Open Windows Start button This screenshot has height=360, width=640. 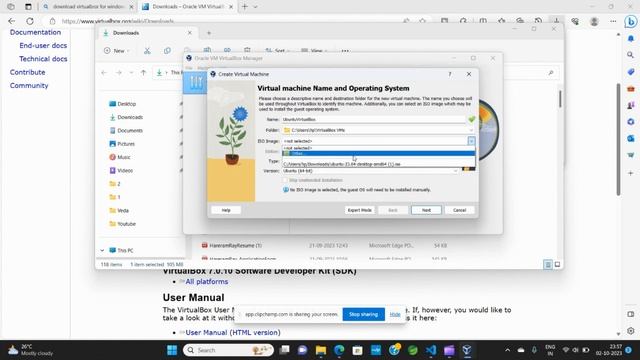(x=172, y=350)
